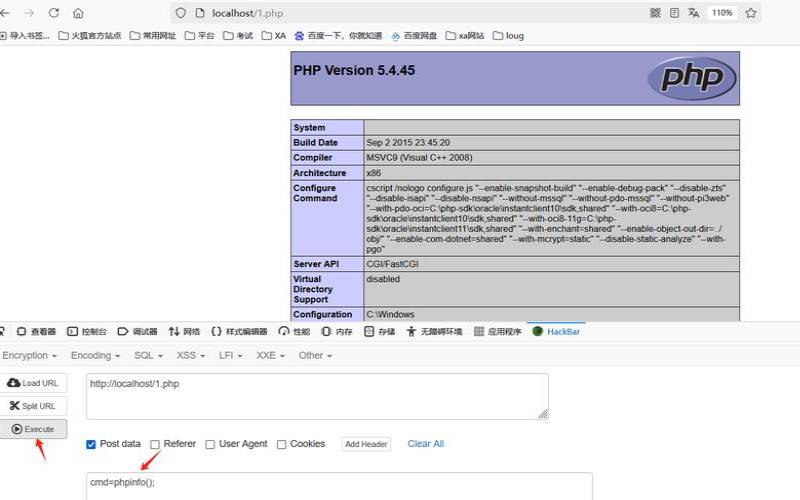The image size is (800, 500).
Task: Click the translate page icon in address bar
Action: 693,13
